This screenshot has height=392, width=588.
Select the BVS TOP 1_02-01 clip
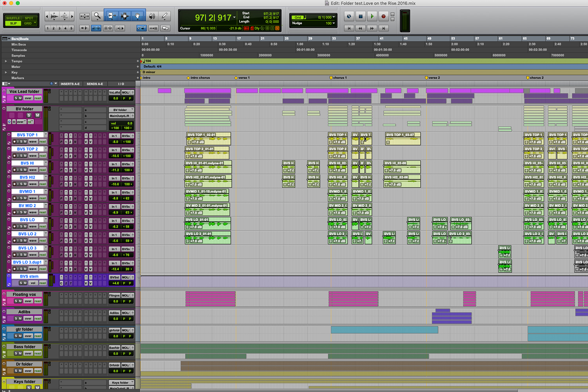(x=209, y=138)
